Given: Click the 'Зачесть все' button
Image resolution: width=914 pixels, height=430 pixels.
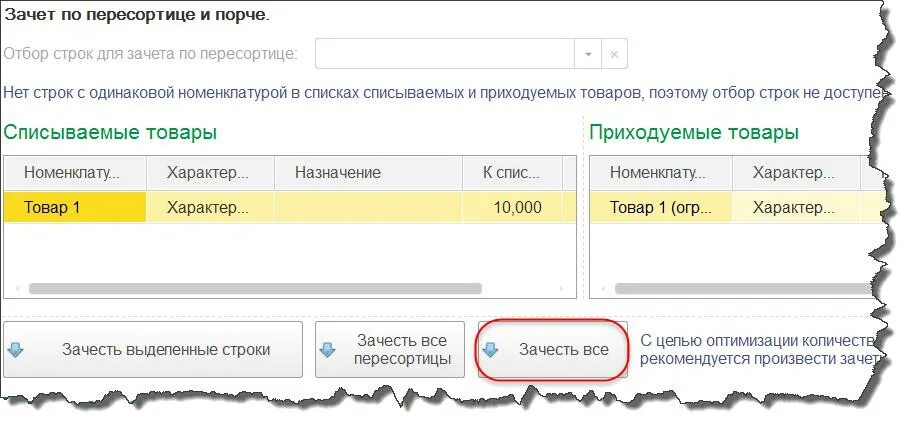Looking at the screenshot, I should [x=552, y=350].
